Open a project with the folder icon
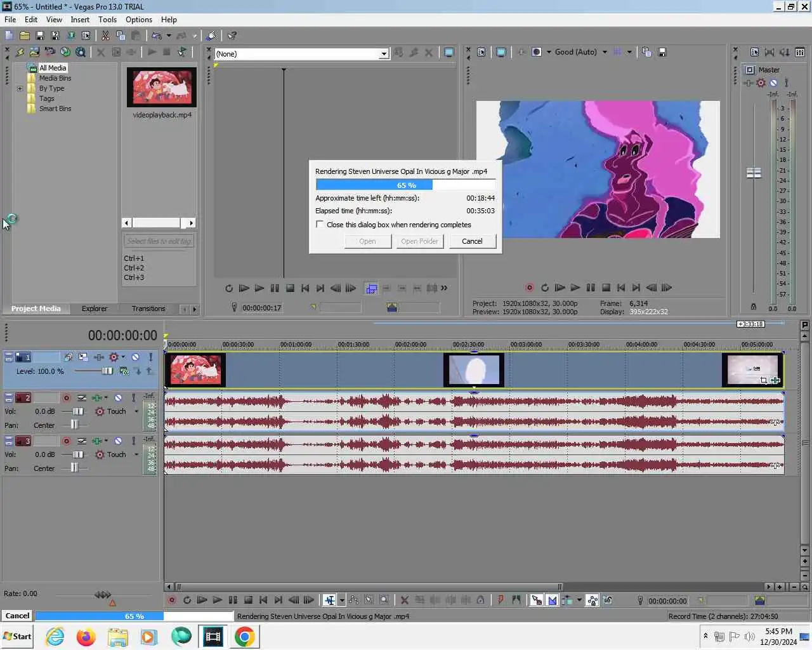Image resolution: width=812 pixels, height=650 pixels. 25,36
